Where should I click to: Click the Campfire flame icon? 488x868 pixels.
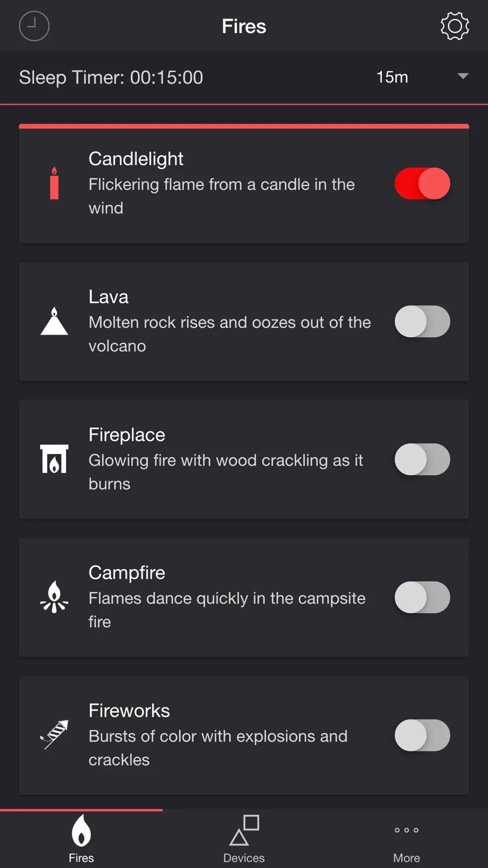tap(54, 597)
